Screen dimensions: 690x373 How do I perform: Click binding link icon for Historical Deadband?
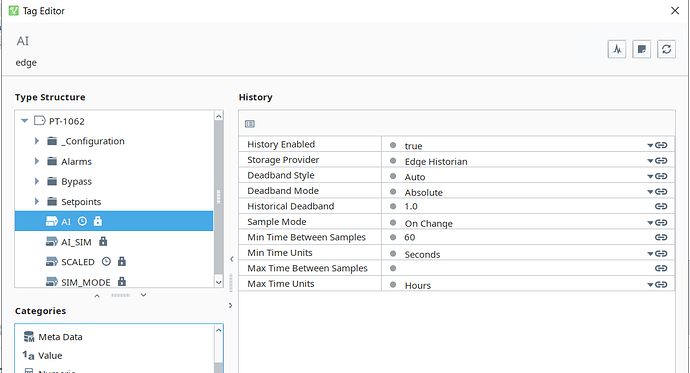[661, 206]
